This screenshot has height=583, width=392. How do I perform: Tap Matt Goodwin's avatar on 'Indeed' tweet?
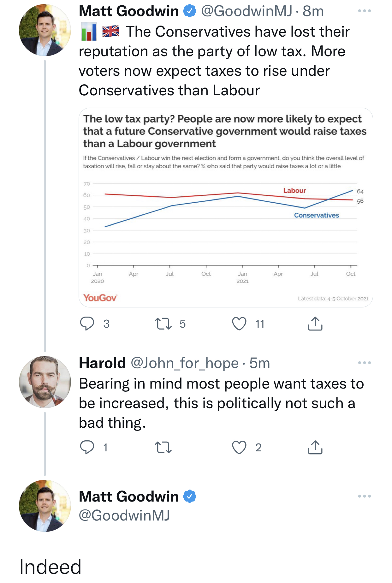[x=45, y=506]
